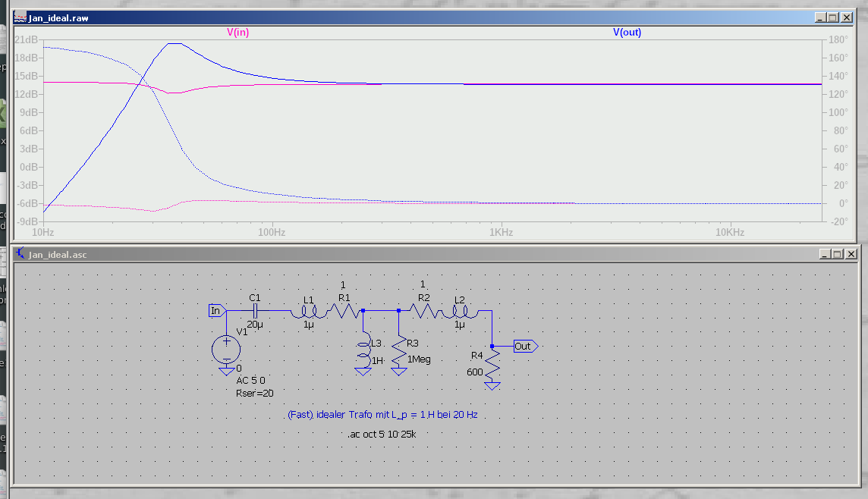
Task: Click the .ac oct 5 10 25k directive
Action: 382,435
